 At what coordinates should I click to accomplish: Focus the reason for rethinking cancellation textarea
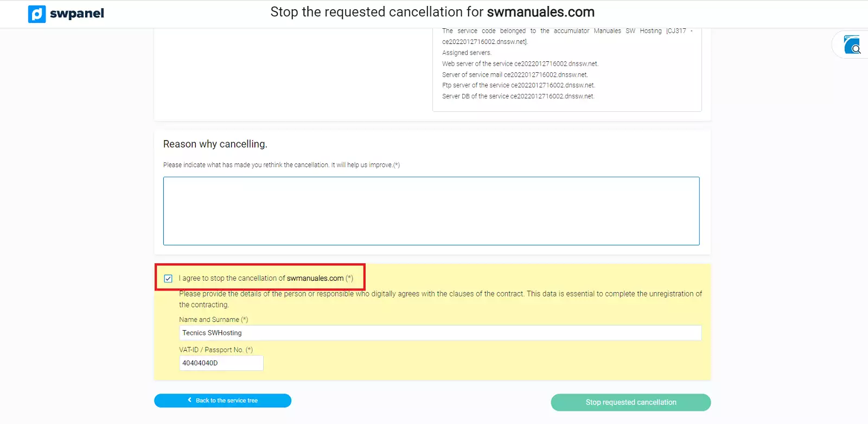431,211
